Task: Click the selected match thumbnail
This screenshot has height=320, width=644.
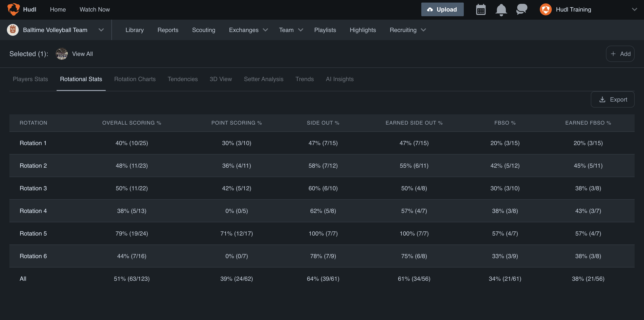Action: pos(61,54)
